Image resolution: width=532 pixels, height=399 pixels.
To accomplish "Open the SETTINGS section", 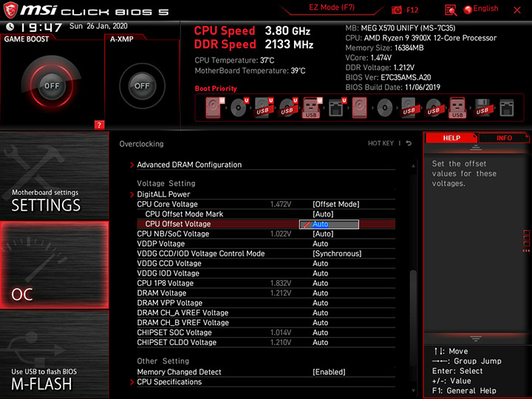I will [54, 176].
